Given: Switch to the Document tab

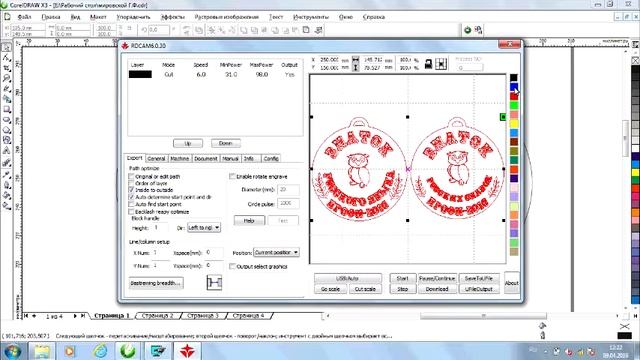Looking at the screenshot, I should point(206,158).
